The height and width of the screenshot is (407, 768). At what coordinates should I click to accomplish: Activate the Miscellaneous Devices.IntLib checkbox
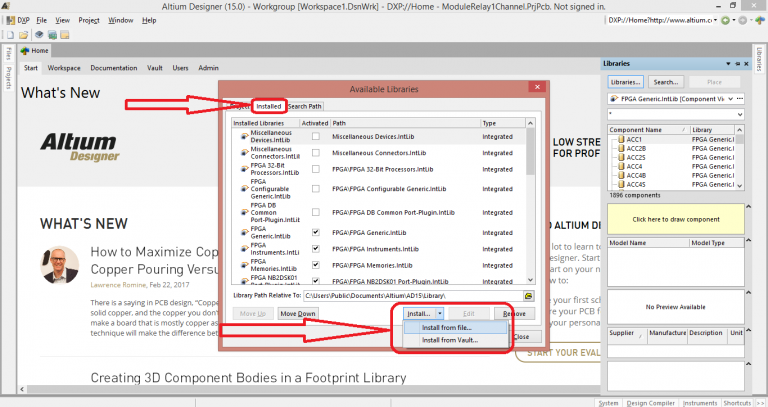(316, 137)
